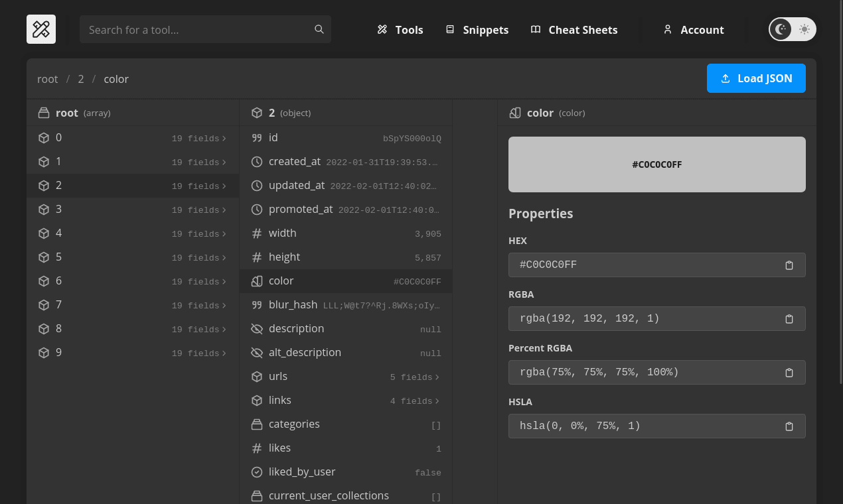Click clock icon beside updated_at

257,186
